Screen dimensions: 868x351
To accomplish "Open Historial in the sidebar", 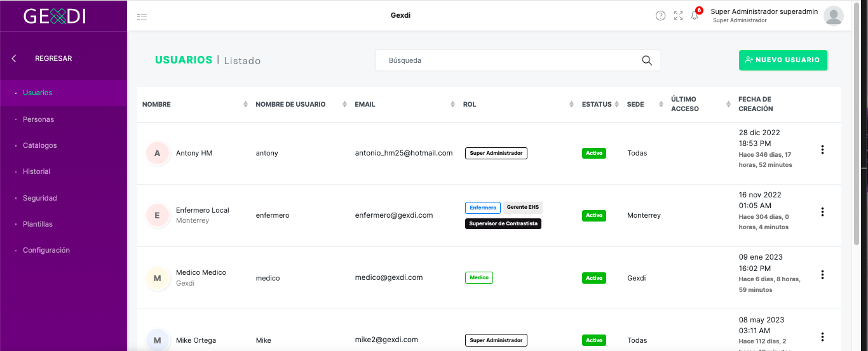I will point(36,171).
